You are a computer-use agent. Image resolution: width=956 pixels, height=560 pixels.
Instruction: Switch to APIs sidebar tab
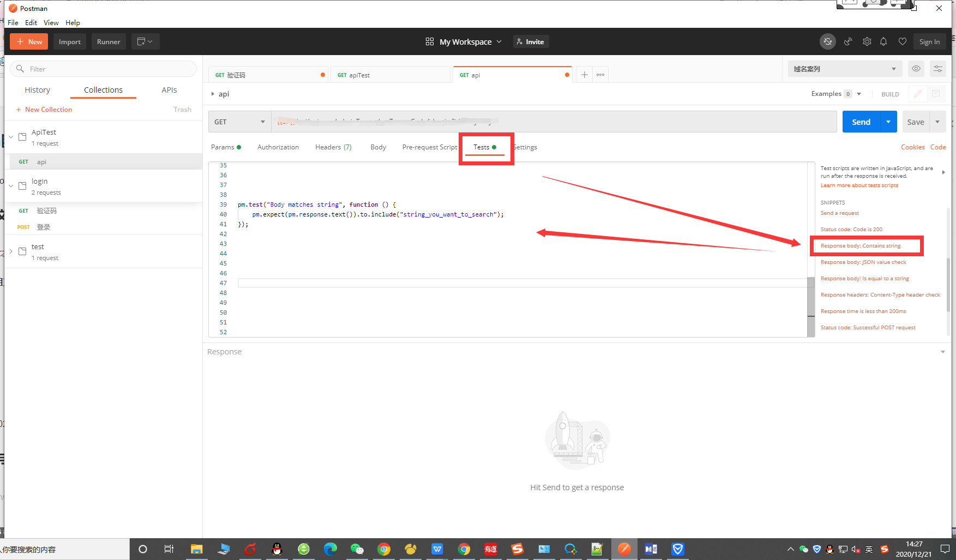[169, 90]
